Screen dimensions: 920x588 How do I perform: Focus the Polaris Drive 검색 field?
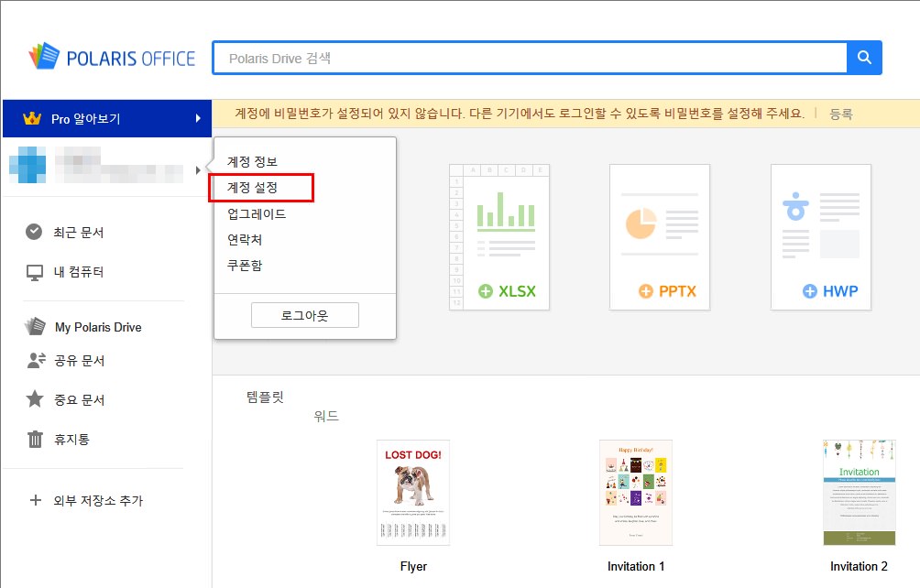click(x=531, y=58)
